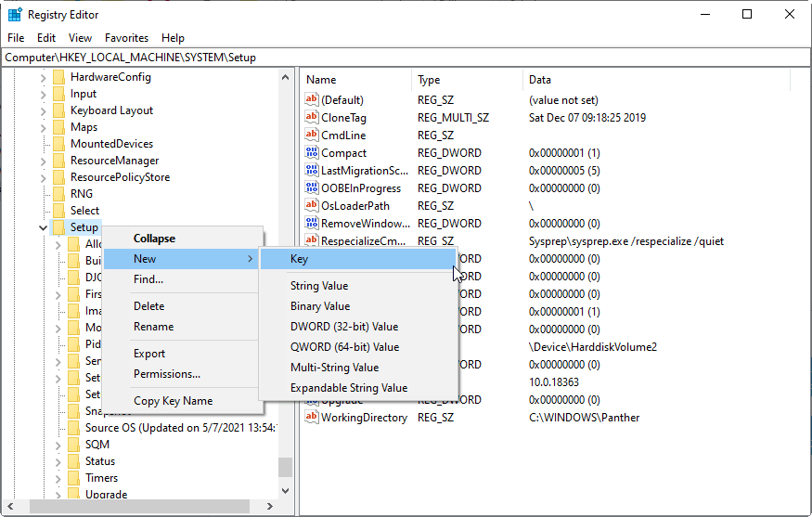Image resolution: width=812 pixels, height=517 pixels.
Task: Click the Maps folder icon
Action: tap(59, 127)
